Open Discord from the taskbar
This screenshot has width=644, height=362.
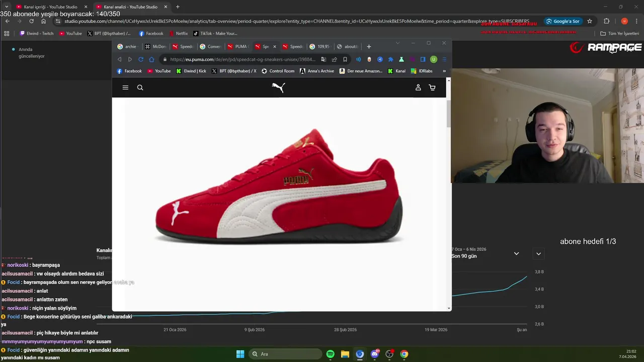(375, 354)
